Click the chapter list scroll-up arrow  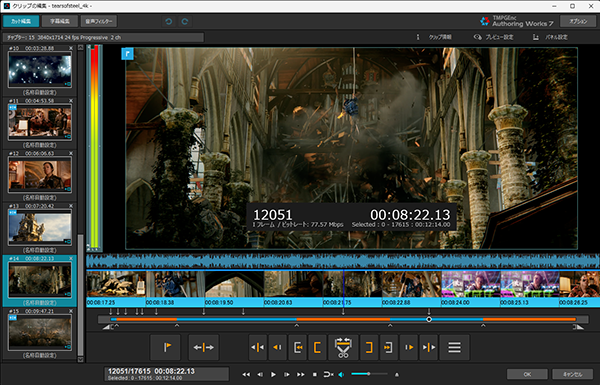(80, 47)
